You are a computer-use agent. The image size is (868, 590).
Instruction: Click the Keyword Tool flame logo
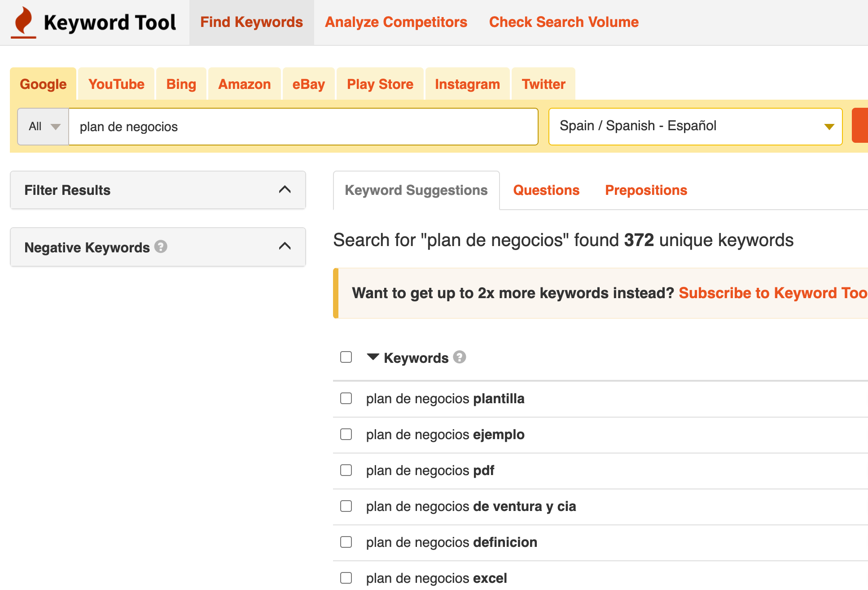(x=24, y=22)
